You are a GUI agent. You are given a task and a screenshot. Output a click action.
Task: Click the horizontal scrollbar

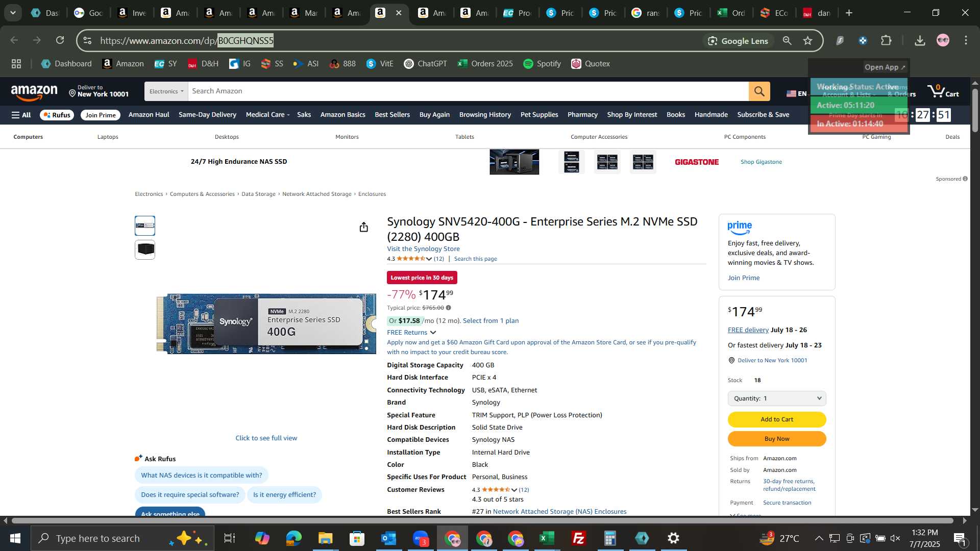(482, 521)
